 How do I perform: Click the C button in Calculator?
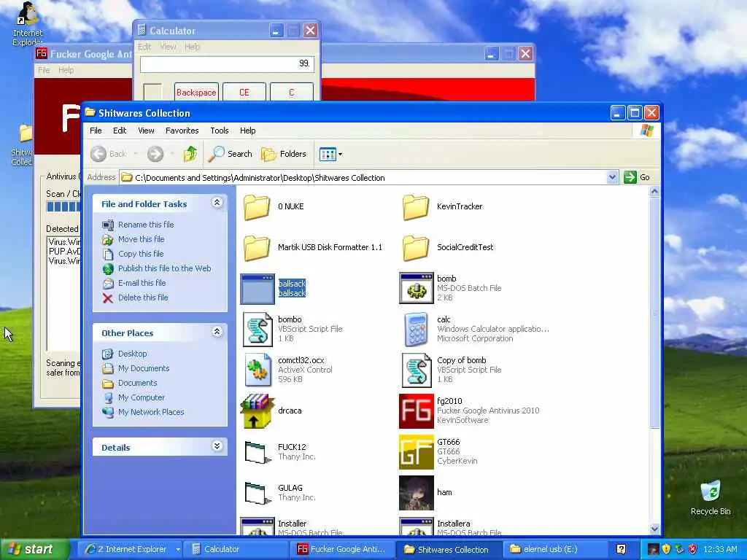point(292,93)
